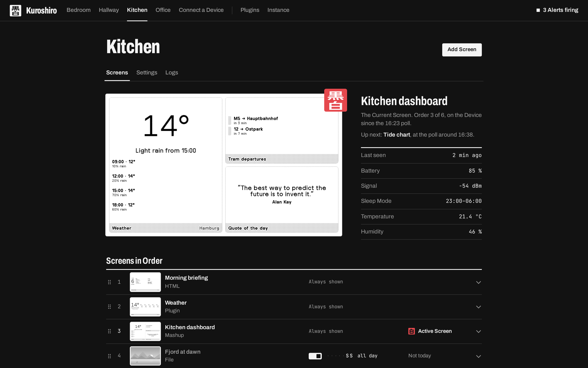
Task: Click the red Active Screen icon
Action: point(411,331)
